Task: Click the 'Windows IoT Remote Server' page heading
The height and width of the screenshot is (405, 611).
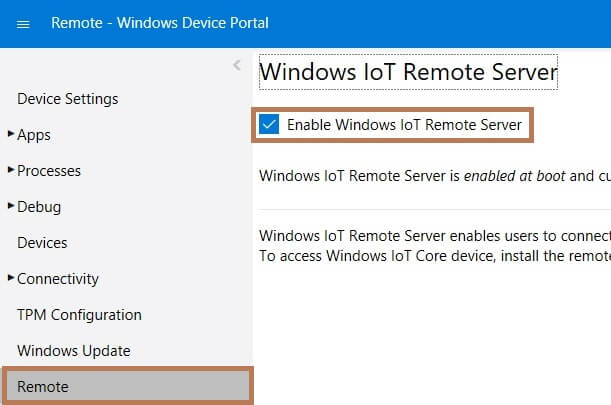Action: click(x=408, y=73)
